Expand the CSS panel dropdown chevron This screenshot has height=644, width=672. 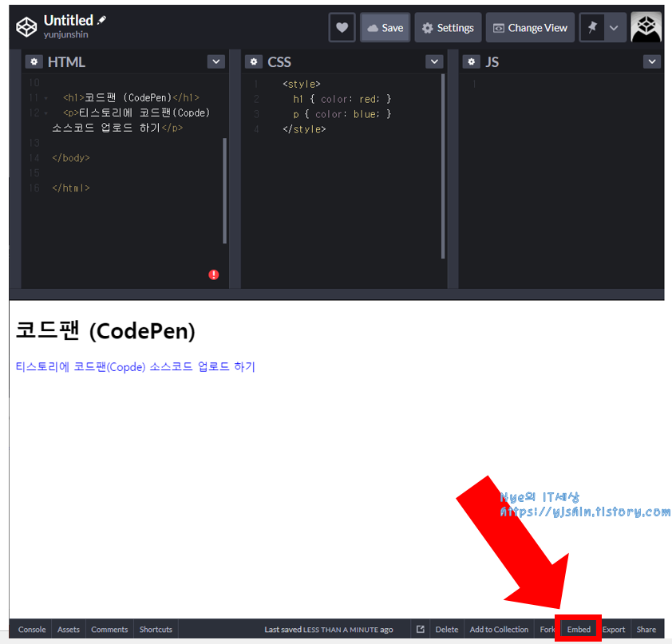pos(434,61)
